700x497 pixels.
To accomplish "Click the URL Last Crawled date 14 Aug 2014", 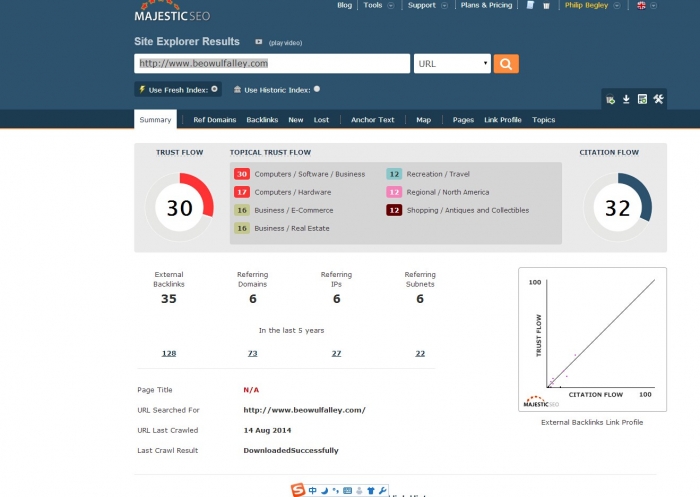I will point(267,430).
